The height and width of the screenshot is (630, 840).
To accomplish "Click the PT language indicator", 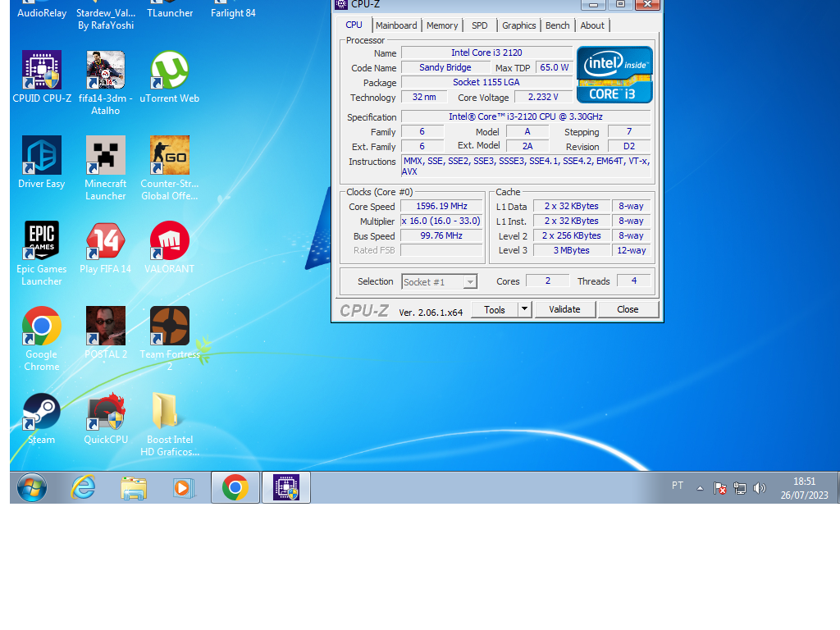I will click(x=678, y=486).
